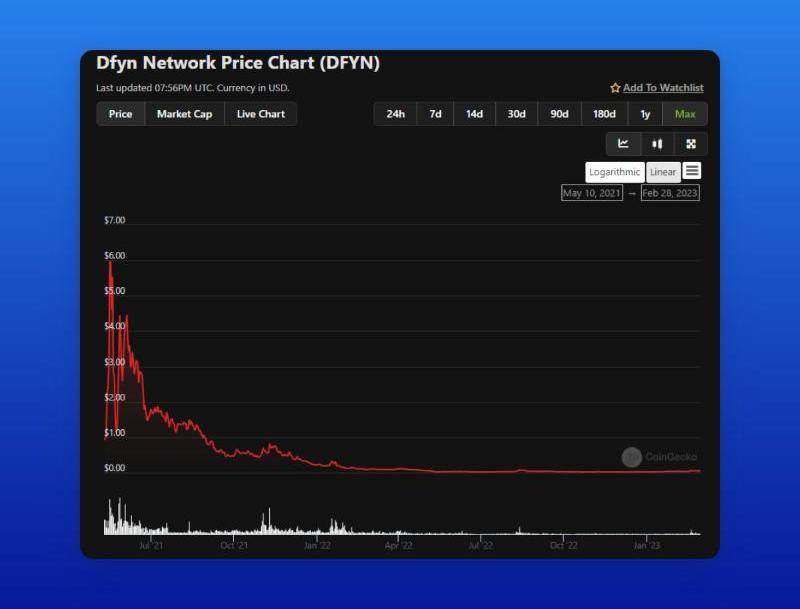Choose the 14d time range
The width and height of the screenshot is (800, 609).
[474, 114]
